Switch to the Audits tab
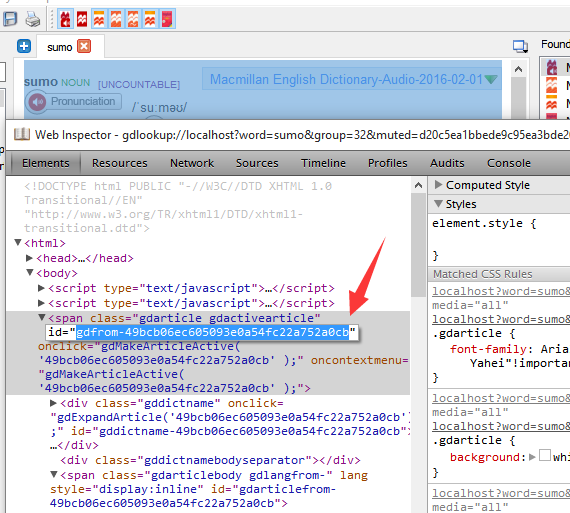 coord(447,163)
